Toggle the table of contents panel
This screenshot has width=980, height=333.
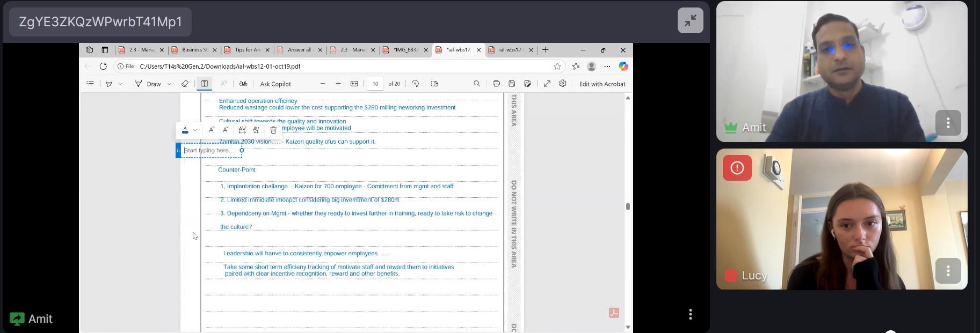[x=90, y=84]
